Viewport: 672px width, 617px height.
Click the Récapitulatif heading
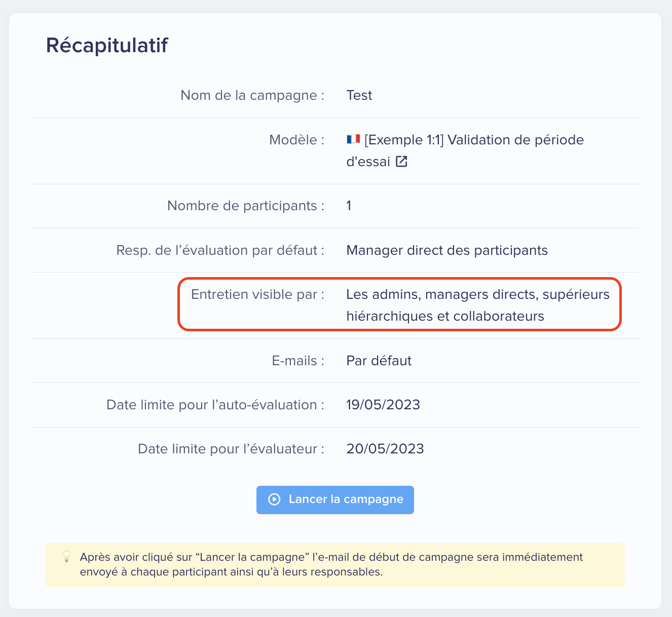[x=107, y=45]
